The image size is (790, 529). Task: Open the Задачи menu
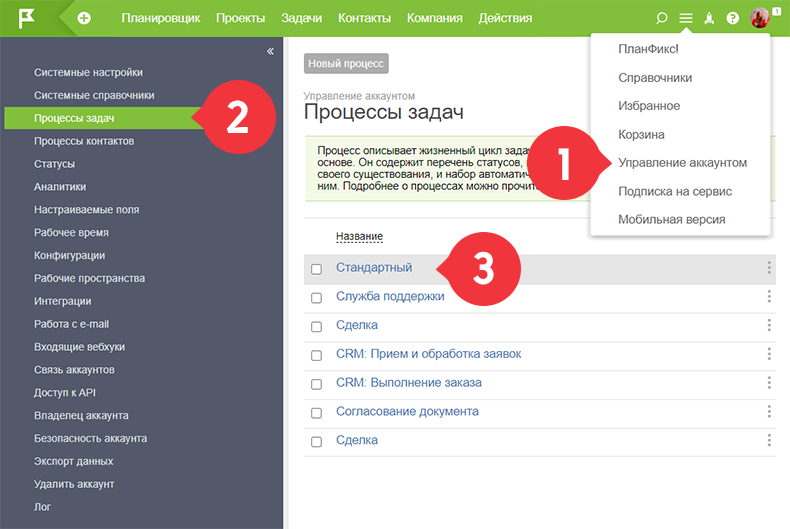tap(301, 18)
